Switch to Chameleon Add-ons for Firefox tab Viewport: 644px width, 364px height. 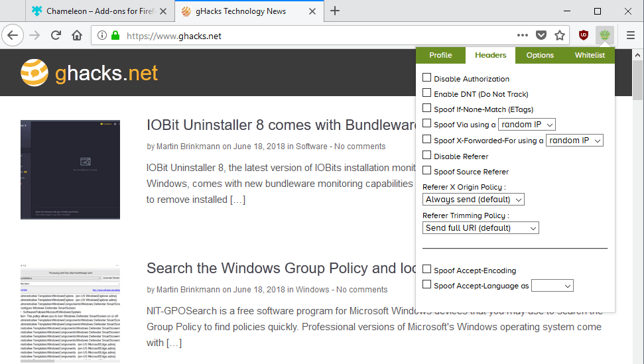[100, 11]
